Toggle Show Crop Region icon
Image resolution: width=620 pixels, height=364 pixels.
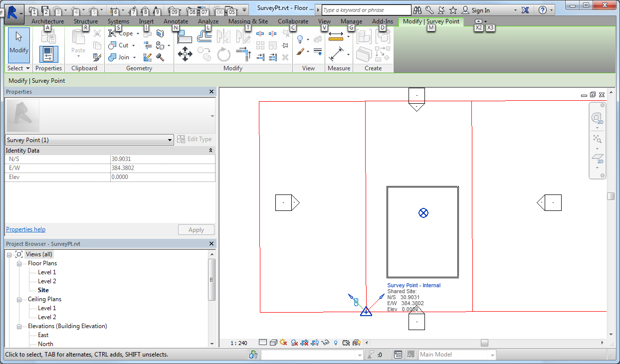pos(316,343)
